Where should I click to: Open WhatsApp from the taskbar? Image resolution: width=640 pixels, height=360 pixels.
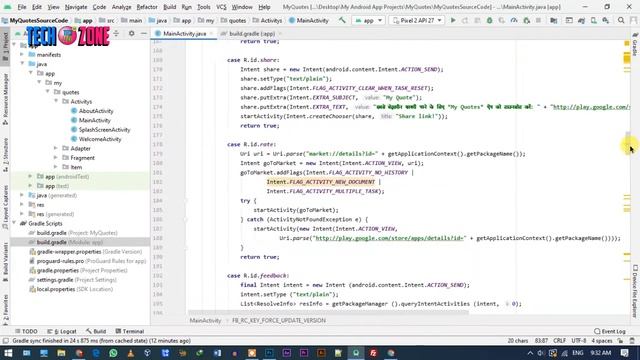(113, 353)
